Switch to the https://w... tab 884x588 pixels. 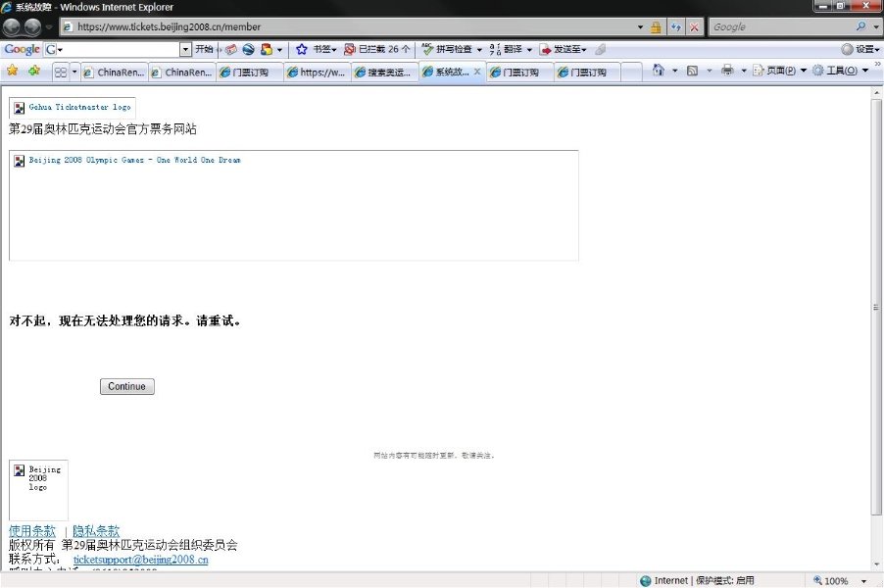pyautogui.click(x=318, y=73)
